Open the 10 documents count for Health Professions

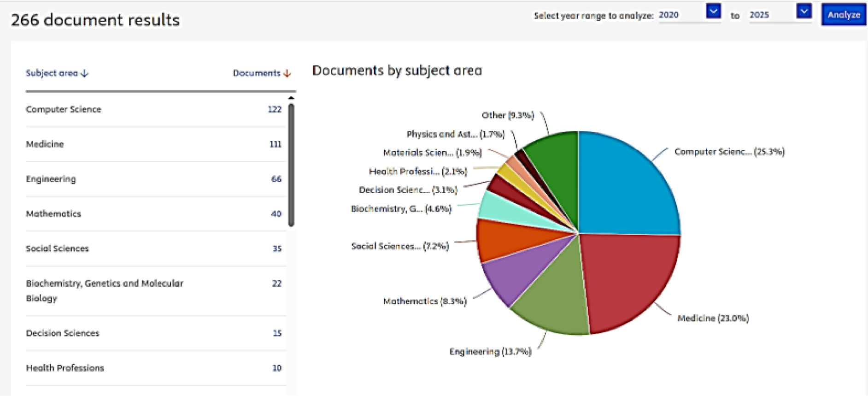276,368
